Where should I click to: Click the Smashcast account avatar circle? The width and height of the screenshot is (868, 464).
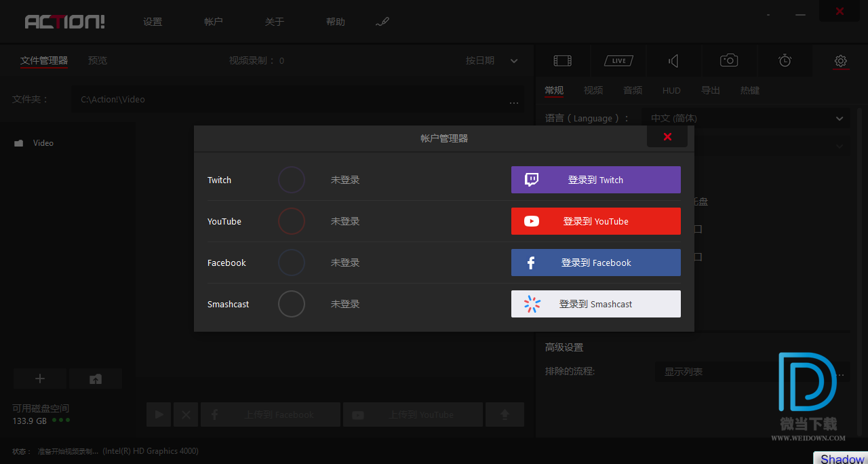(292, 304)
